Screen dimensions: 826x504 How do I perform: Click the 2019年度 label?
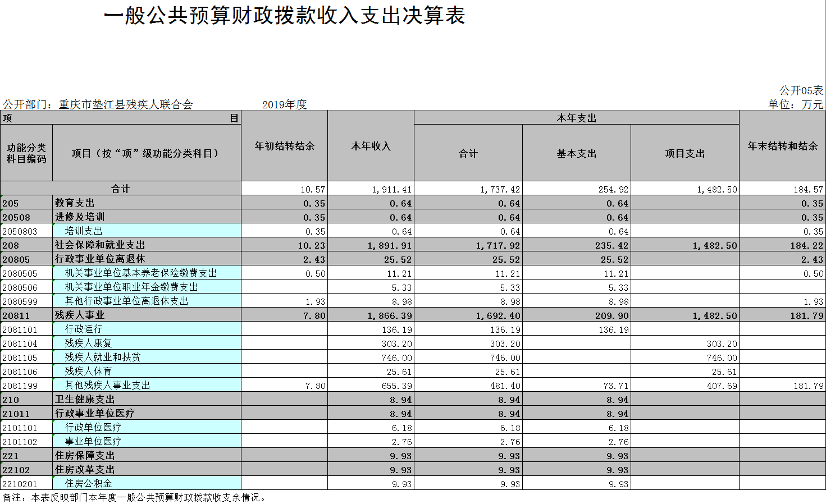(x=285, y=104)
